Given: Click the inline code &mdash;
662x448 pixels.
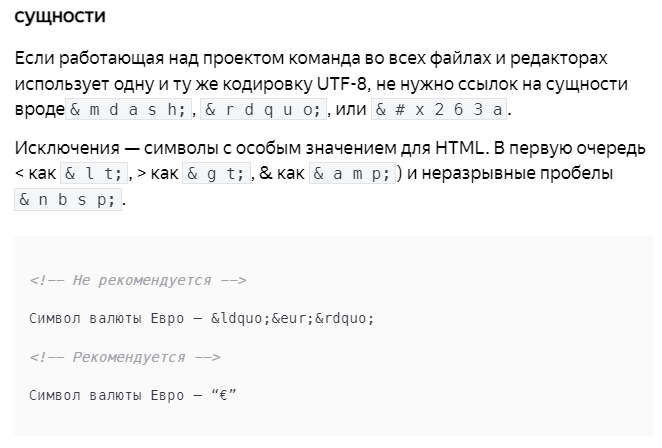Looking at the screenshot, I should 128,110.
